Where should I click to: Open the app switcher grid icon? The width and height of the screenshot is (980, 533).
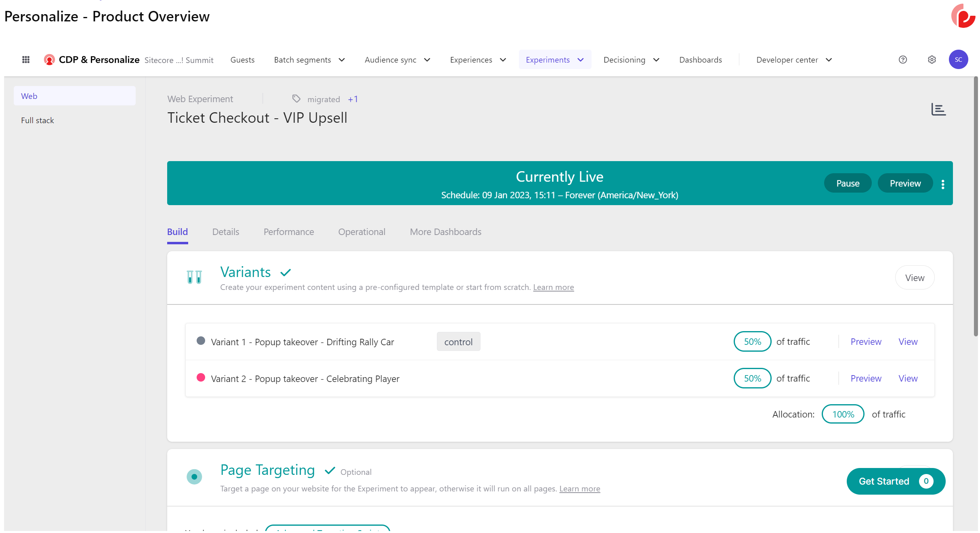coord(26,60)
